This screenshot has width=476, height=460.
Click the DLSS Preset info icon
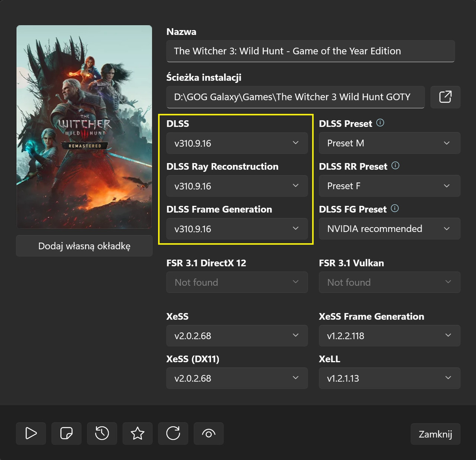380,123
